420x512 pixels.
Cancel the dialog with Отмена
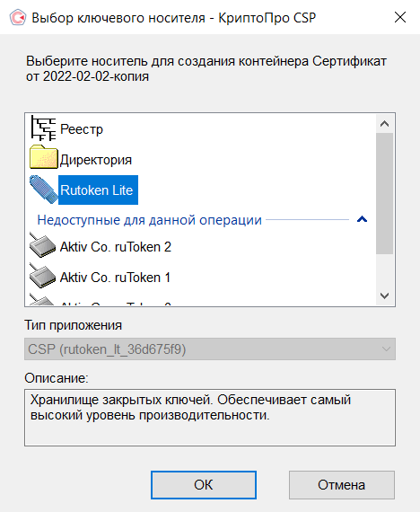(x=342, y=485)
